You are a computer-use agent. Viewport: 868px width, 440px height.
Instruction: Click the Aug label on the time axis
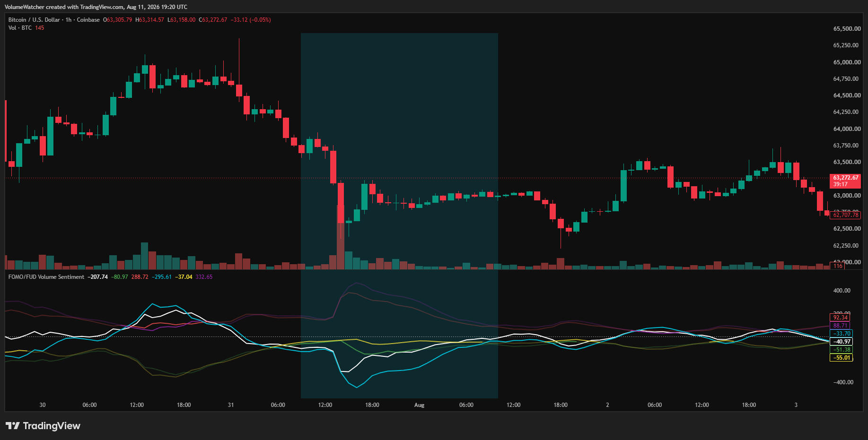[x=419, y=405]
